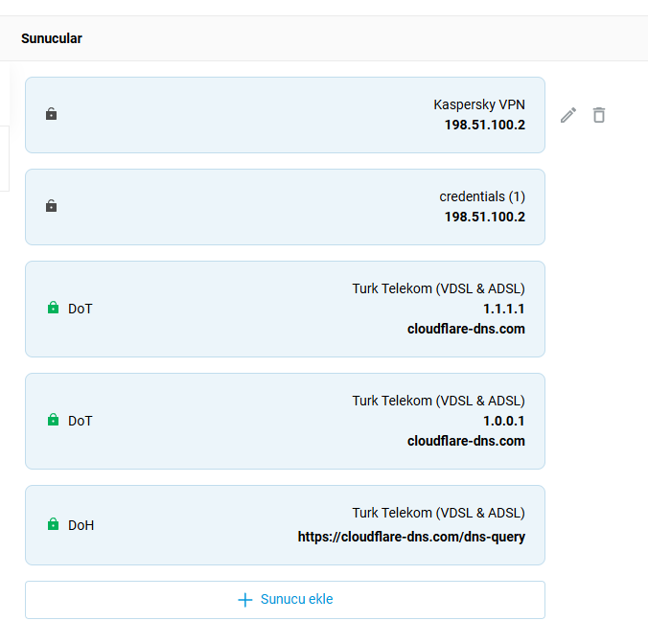This screenshot has height=644, width=648.
Task: Click the green lock icon on the 1.1.1.1 DoT card
Action: 53,308
